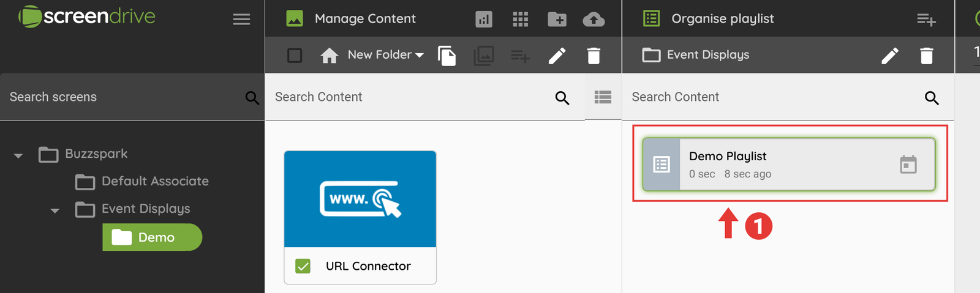Collapse the Buzzspark folder tree
This screenshot has width=980, height=293.
pyautogui.click(x=18, y=155)
